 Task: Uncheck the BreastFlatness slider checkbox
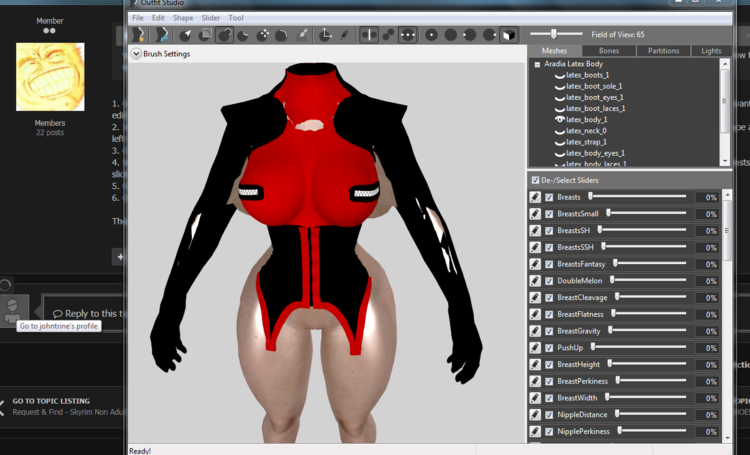point(549,314)
